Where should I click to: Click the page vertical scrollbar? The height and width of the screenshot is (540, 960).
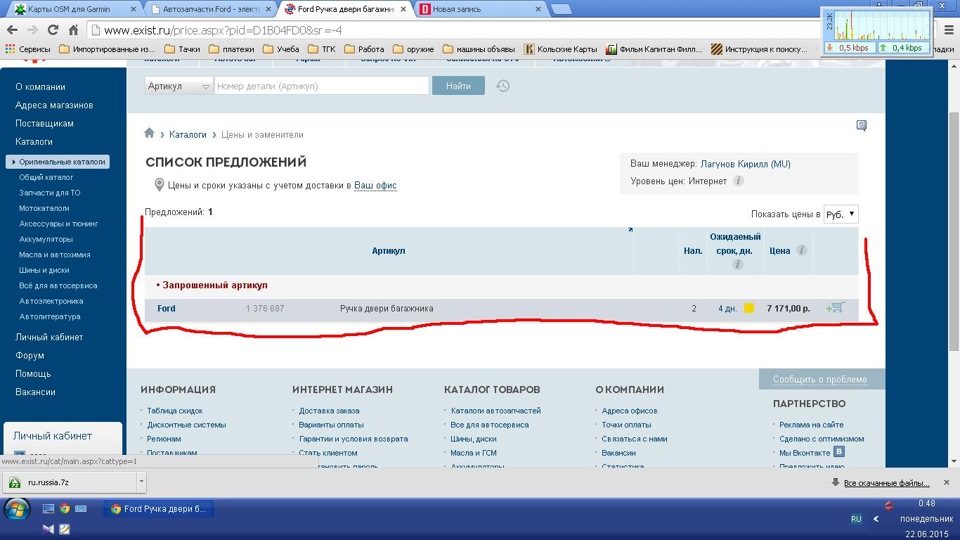[953, 231]
